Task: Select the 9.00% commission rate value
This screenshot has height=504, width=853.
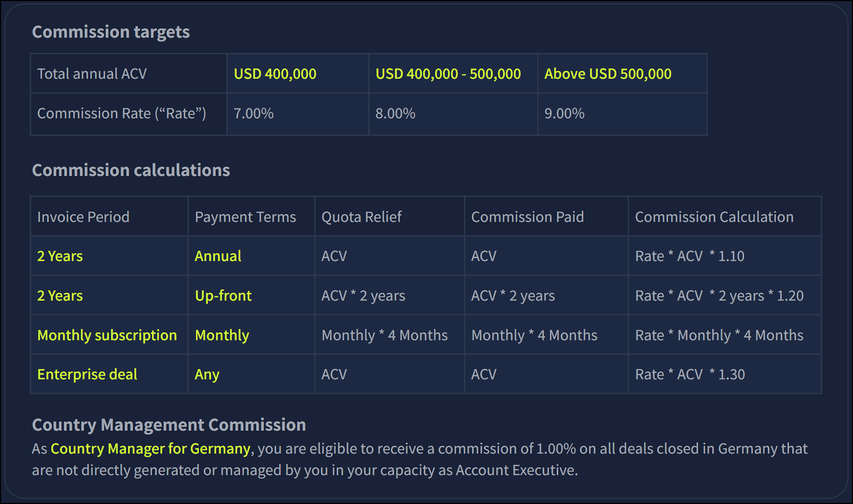Action: coord(564,114)
